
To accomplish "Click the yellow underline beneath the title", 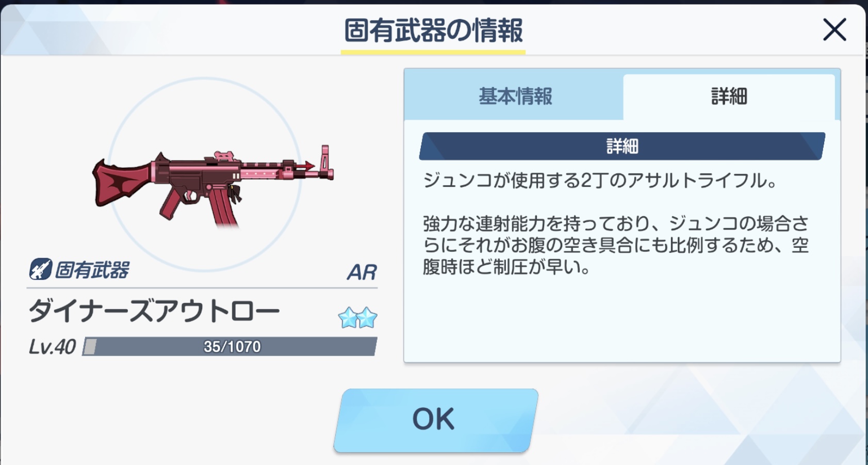I will (433, 52).
